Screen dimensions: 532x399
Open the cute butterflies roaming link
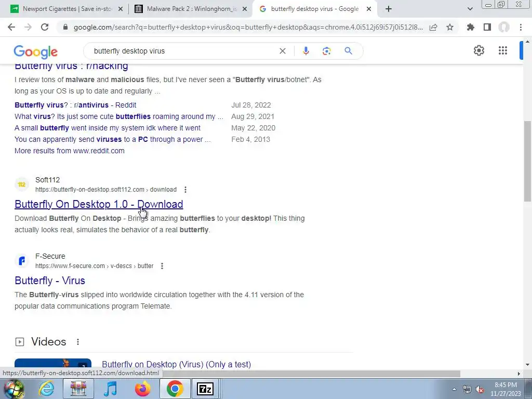click(x=119, y=116)
